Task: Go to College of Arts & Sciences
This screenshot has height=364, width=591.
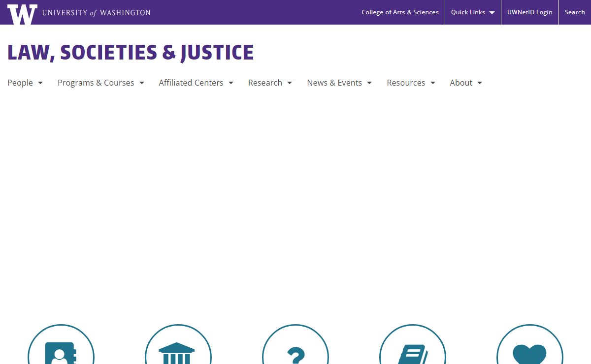Action: (x=400, y=12)
